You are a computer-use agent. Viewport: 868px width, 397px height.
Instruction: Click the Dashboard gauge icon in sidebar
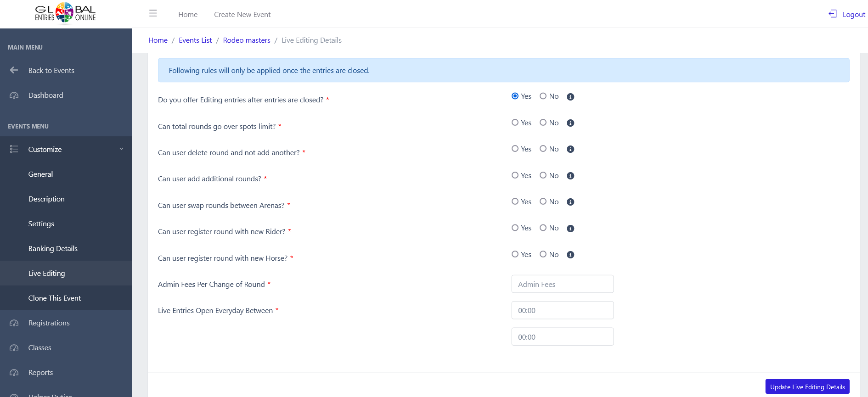14,95
